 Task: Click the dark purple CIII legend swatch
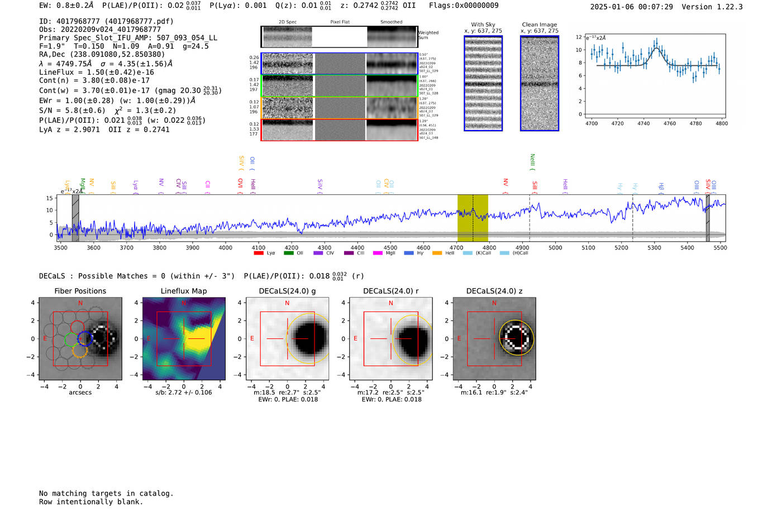pos(349,253)
